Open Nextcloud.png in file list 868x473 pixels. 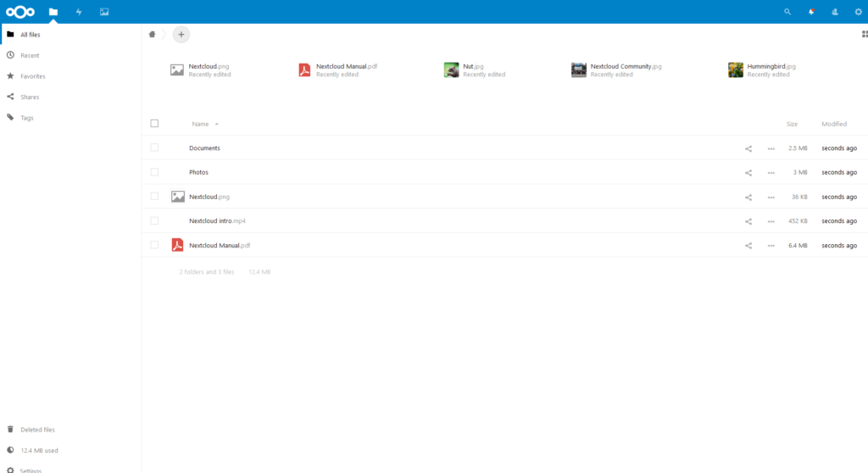click(209, 197)
